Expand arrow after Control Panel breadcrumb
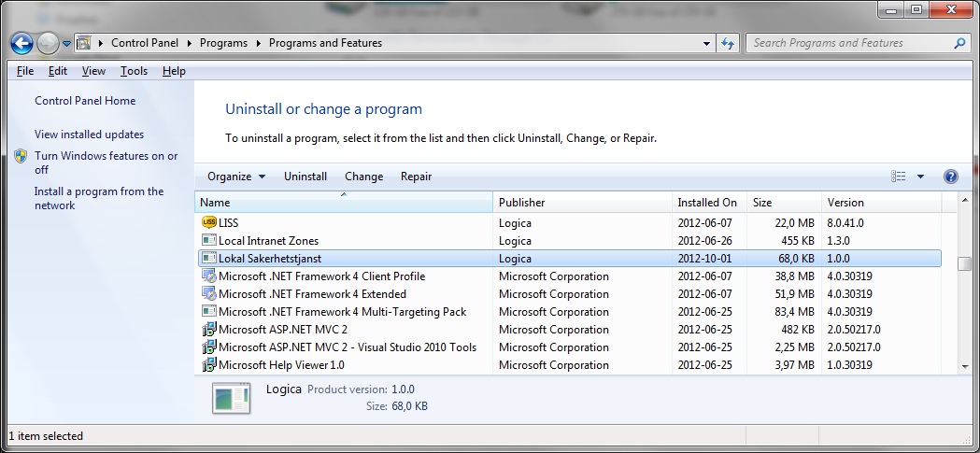 pos(190,43)
